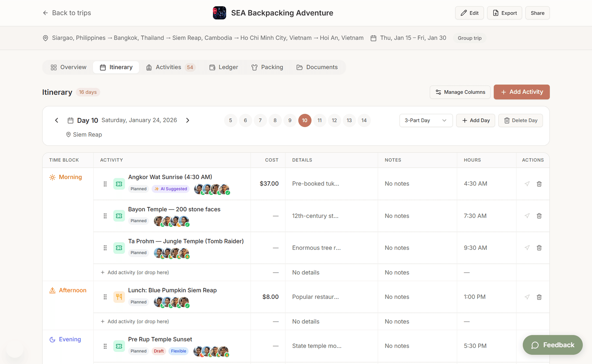Image resolution: width=592 pixels, height=364 pixels.
Task: Click the calendar icon beside Day 10
Action: (x=70, y=120)
